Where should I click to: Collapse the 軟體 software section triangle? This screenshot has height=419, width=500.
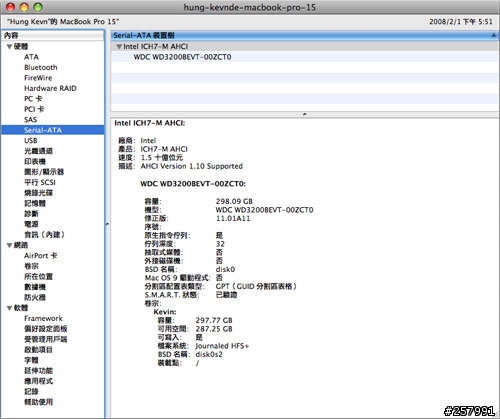coord(9,308)
